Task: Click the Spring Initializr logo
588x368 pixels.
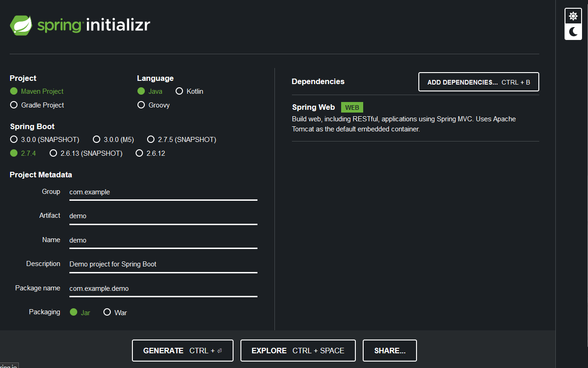Action: click(x=80, y=25)
